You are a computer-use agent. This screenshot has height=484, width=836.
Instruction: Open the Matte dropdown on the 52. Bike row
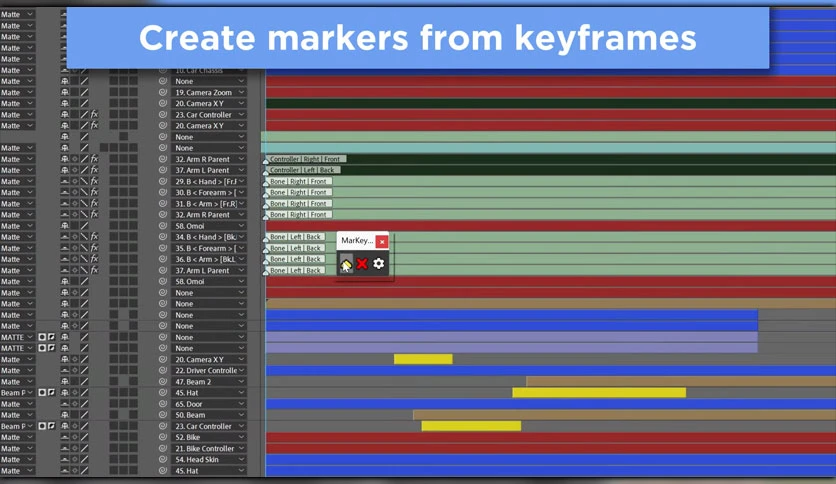[17, 437]
